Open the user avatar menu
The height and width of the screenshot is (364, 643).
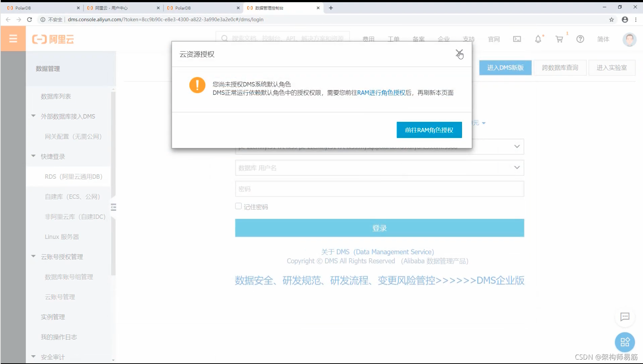tap(629, 39)
